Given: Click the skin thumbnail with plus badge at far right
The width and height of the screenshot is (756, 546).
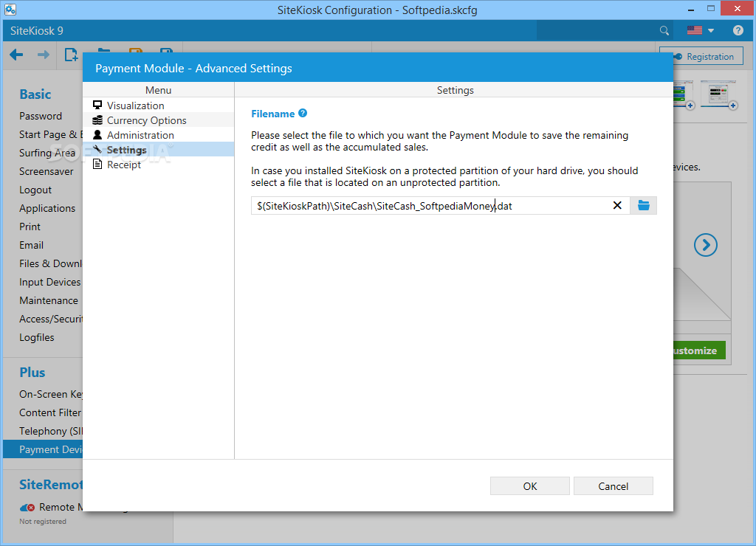Looking at the screenshot, I should 718,94.
